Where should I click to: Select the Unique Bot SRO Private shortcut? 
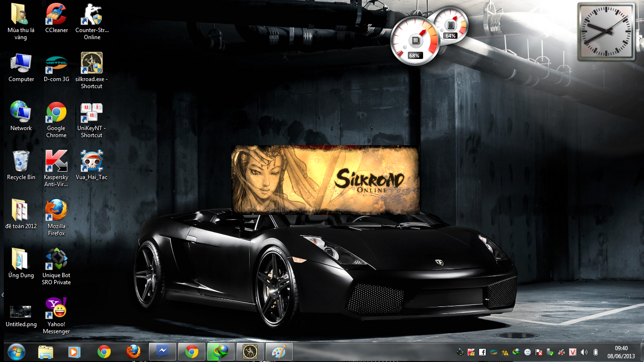pos(56,266)
